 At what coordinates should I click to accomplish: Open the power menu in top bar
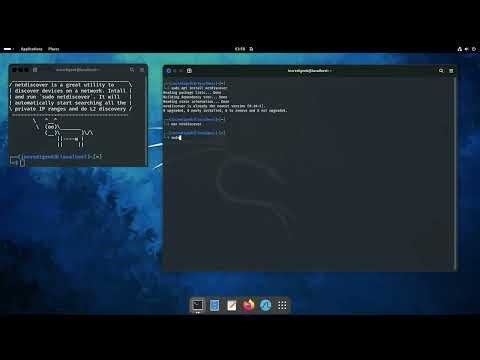tap(474, 49)
